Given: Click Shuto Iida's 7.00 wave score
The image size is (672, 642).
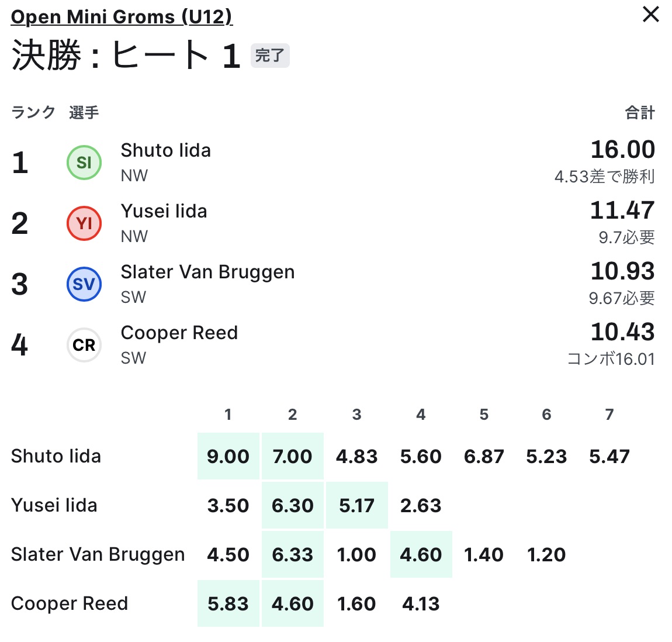Looking at the screenshot, I should tap(293, 457).
